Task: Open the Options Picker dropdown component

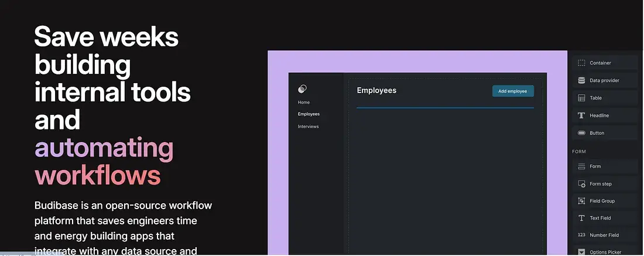Action: click(604, 252)
